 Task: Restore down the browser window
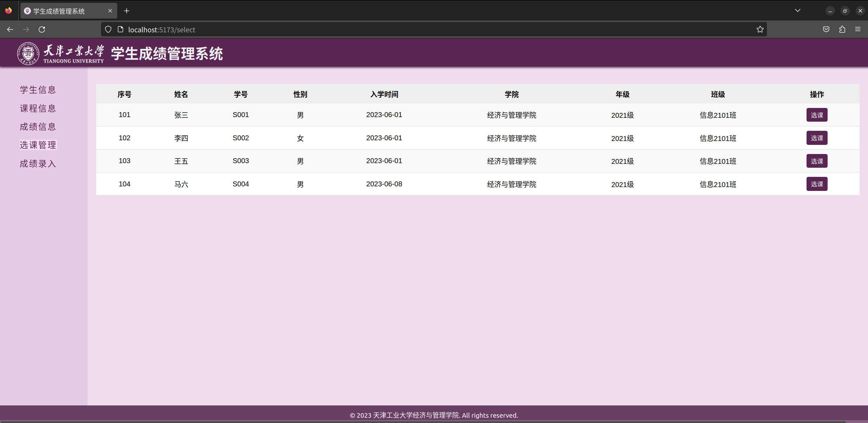click(x=845, y=11)
